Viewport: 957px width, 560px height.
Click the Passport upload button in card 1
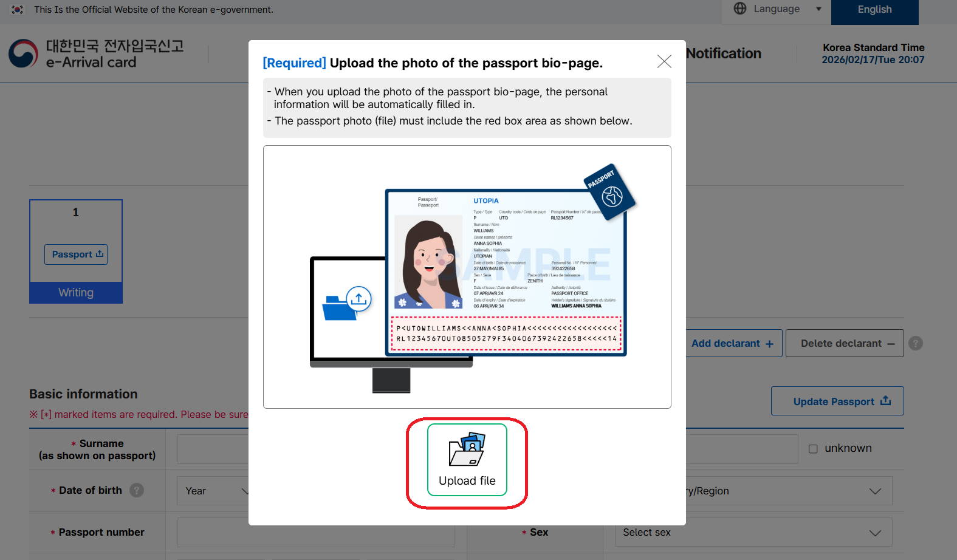pos(76,254)
